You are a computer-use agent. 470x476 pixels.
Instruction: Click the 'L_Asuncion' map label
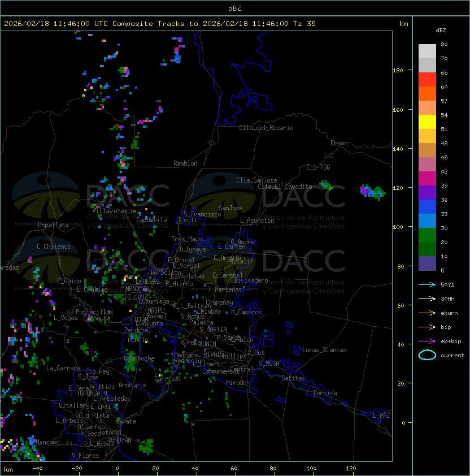[257, 220]
